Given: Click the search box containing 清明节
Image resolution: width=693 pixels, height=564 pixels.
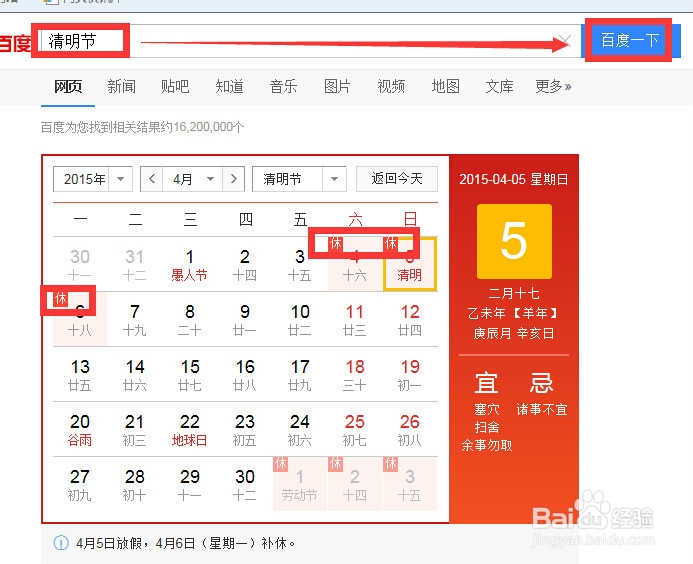Looking at the screenshot, I should coord(309,41).
